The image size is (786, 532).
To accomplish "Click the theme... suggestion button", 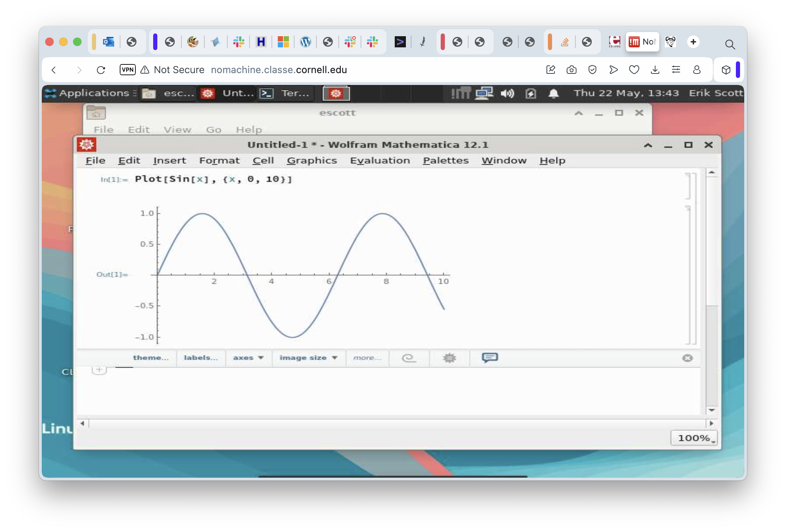I will [150, 358].
